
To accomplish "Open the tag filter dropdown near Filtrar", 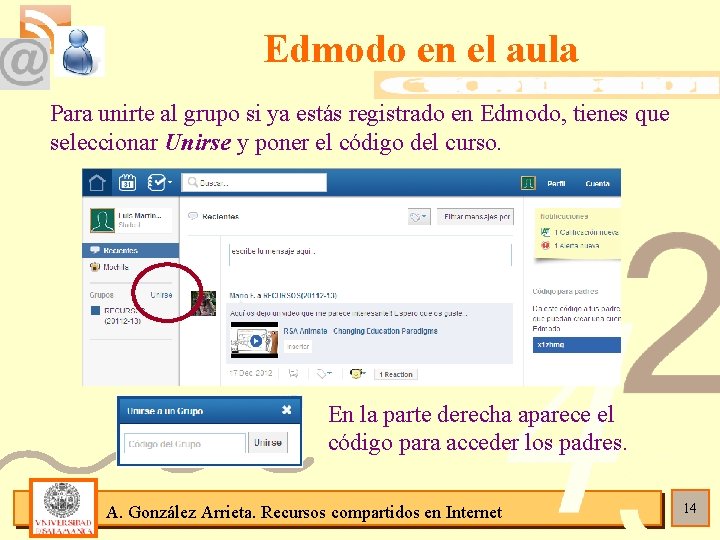I will click(x=419, y=217).
